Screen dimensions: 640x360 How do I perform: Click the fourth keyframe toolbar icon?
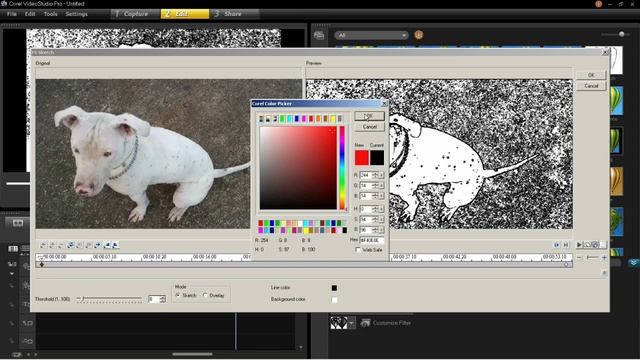(70, 245)
